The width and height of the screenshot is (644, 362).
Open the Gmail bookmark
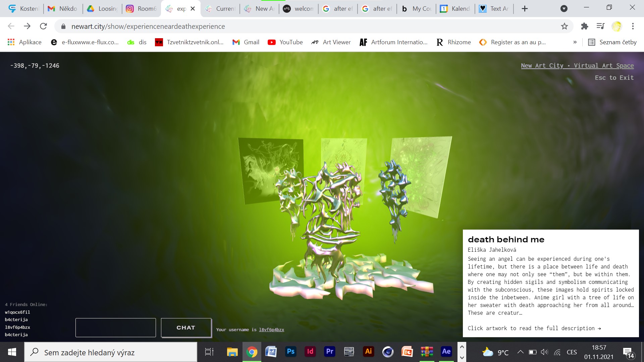click(246, 42)
